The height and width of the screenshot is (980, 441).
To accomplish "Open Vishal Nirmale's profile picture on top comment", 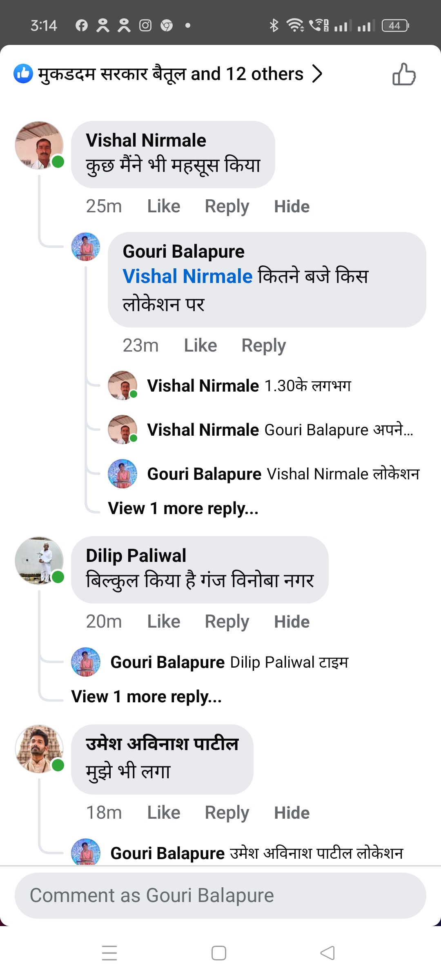I will pyautogui.click(x=39, y=145).
